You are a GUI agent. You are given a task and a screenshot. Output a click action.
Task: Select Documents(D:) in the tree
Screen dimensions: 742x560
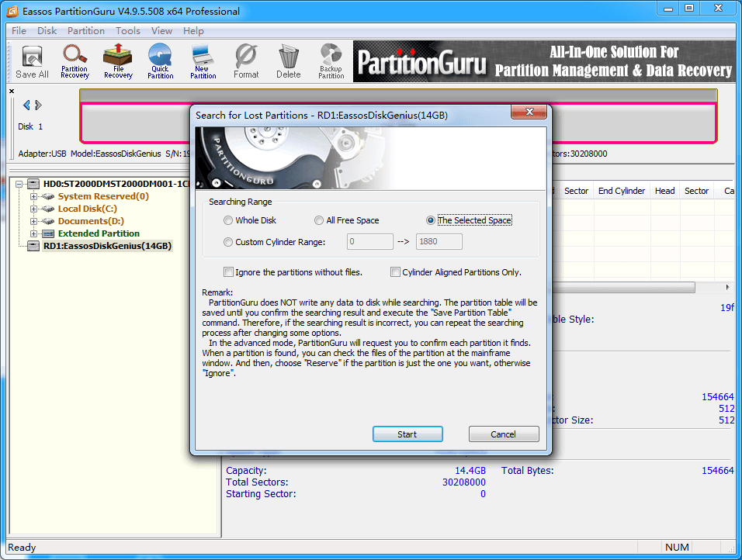(x=91, y=221)
